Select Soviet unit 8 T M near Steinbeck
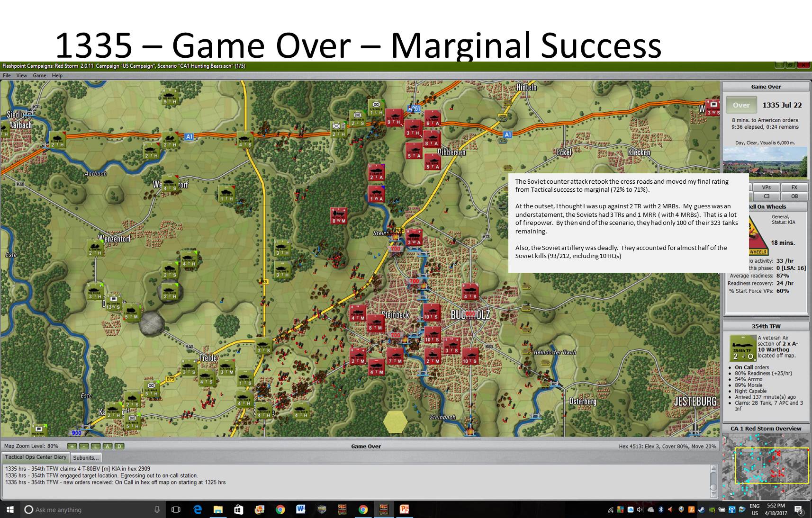Image resolution: width=812 pixels, height=518 pixels. [376, 322]
